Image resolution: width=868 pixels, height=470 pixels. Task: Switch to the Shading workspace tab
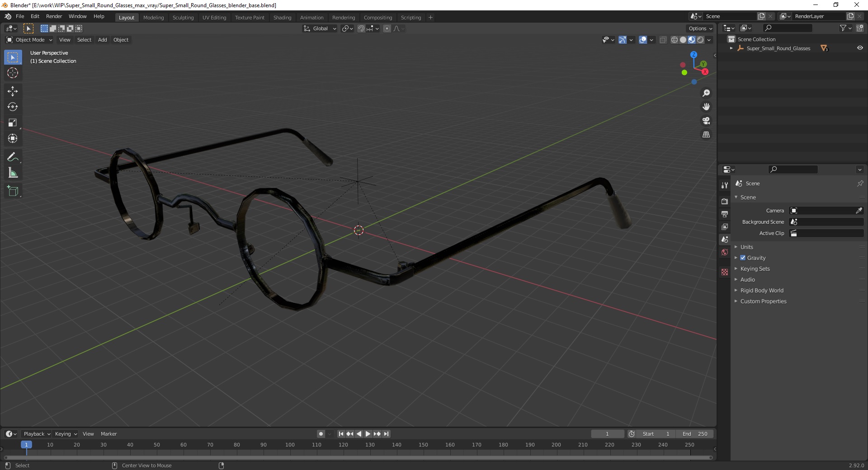click(282, 18)
